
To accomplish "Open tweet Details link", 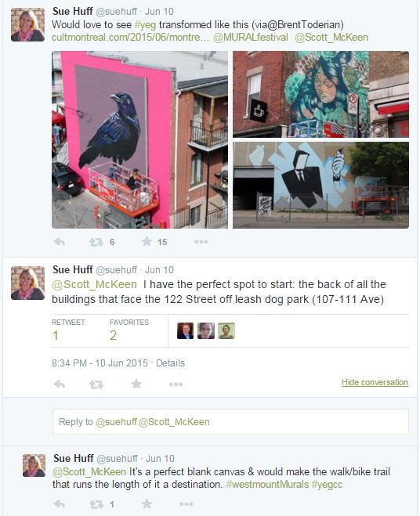I will tap(170, 363).
